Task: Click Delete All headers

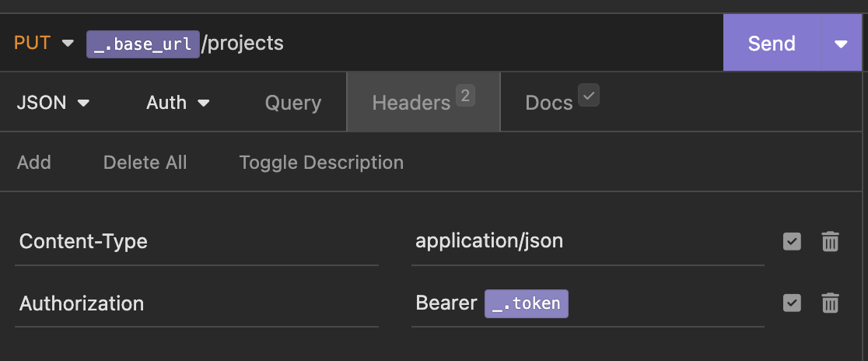Action: [145, 163]
